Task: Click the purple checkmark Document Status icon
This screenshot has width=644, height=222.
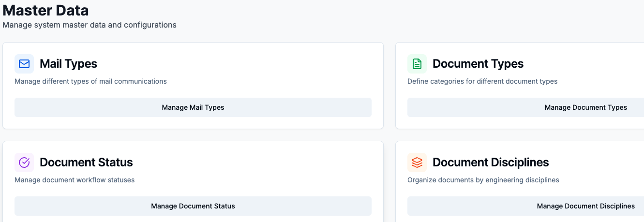Action: pyautogui.click(x=24, y=163)
